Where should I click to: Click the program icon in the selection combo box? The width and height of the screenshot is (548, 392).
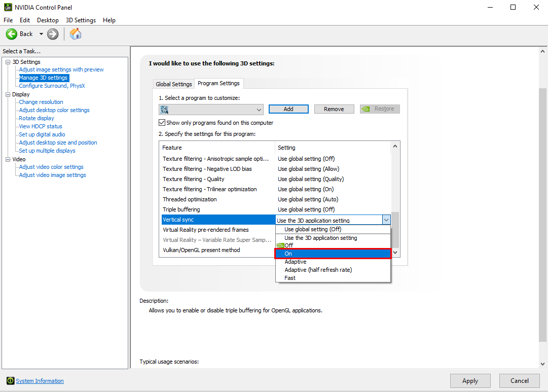(x=164, y=110)
